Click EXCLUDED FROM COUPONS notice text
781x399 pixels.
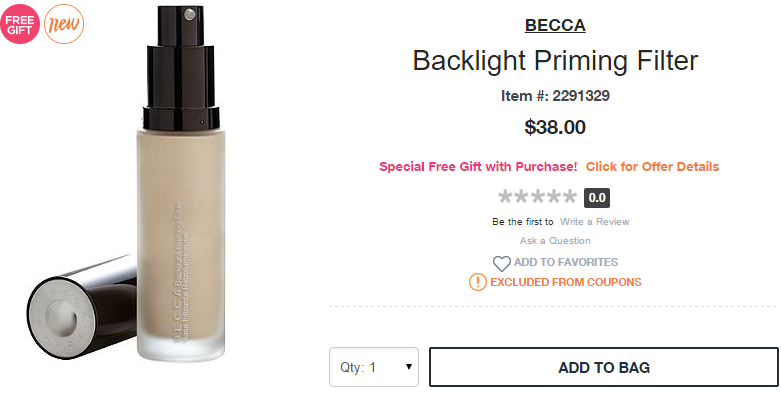coord(566,282)
